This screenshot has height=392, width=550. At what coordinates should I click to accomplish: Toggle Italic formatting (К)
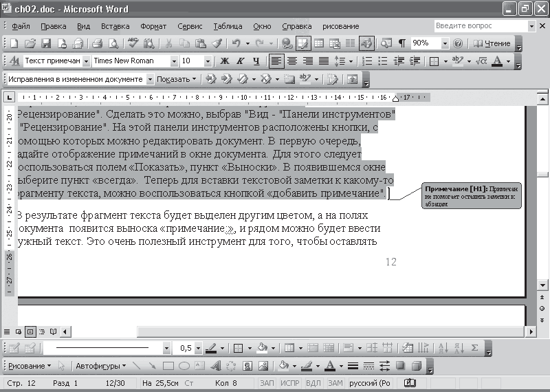(x=241, y=61)
